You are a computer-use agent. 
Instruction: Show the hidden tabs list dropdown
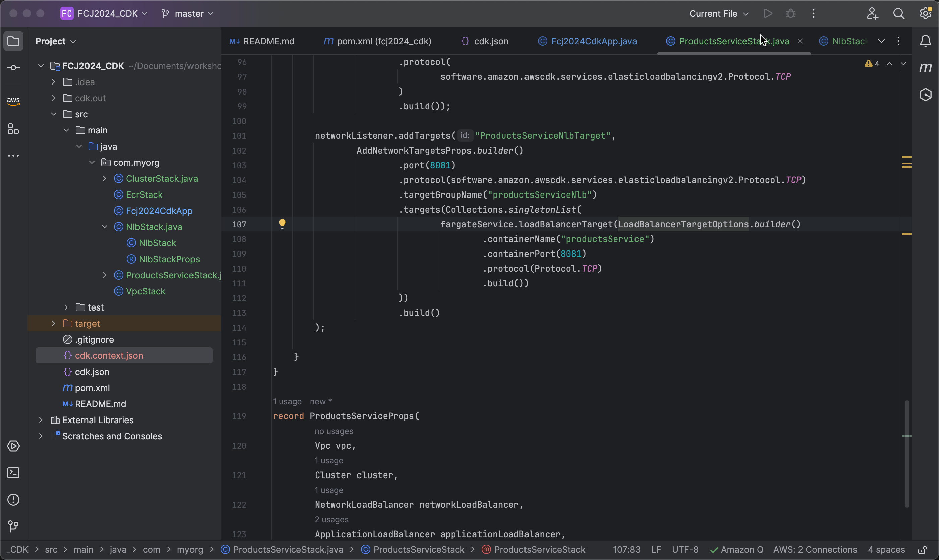click(x=881, y=41)
